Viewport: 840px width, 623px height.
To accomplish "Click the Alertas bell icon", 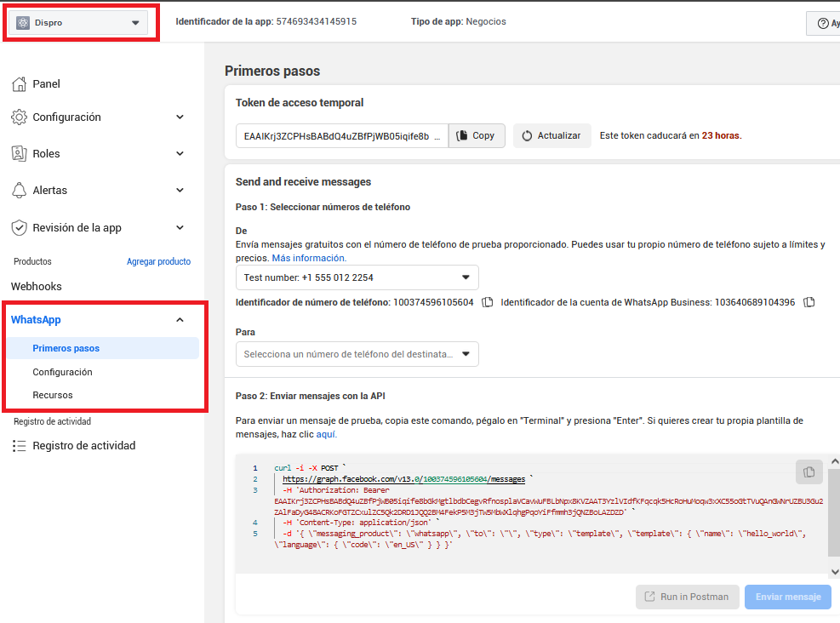I will click(19, 191).
